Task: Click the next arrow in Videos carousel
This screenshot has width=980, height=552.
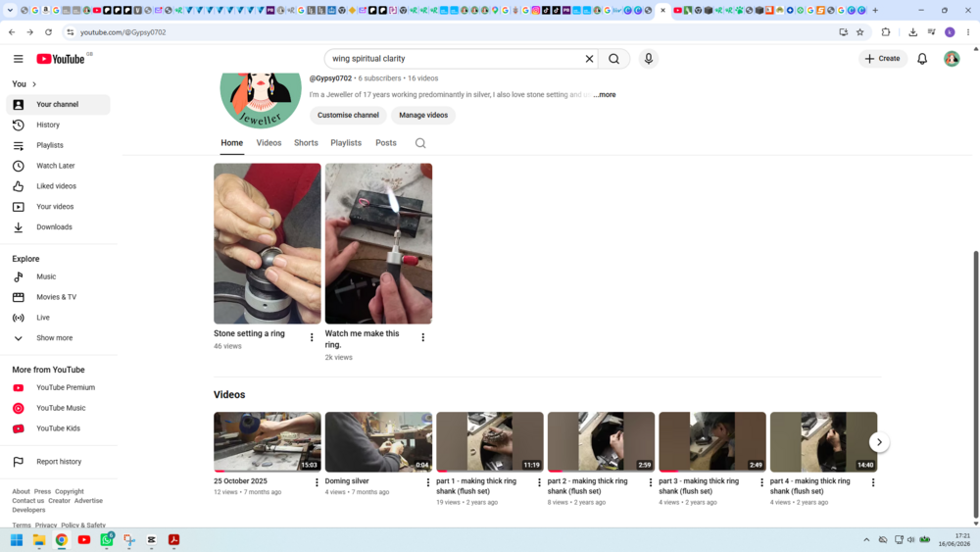Action: pyautogui.click(x=879, y=442)
